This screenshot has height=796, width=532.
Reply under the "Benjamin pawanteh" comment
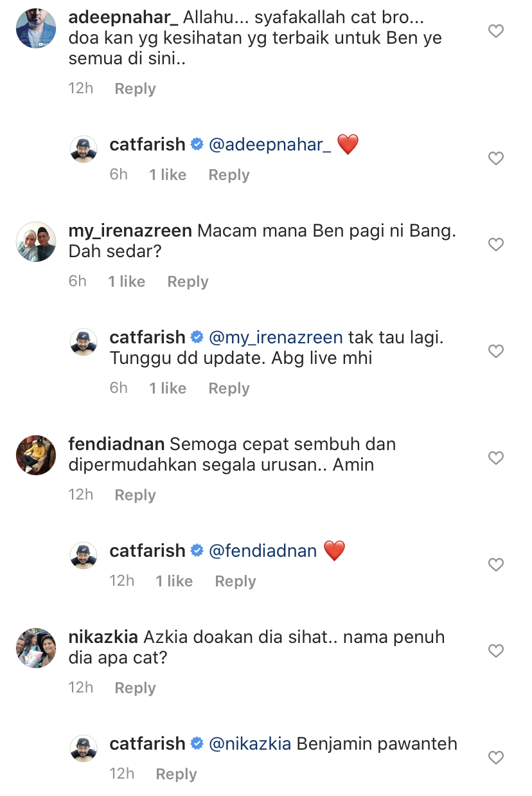pos(176,774)
